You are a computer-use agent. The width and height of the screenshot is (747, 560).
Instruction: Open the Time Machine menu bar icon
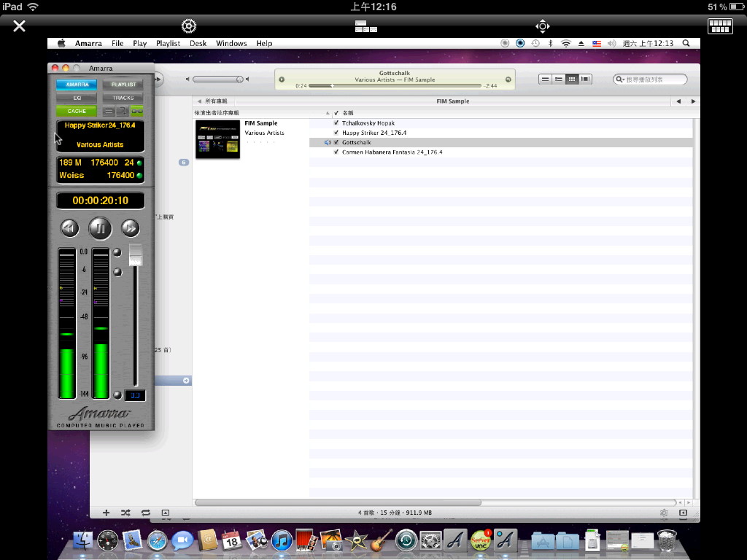click(535, 43)
